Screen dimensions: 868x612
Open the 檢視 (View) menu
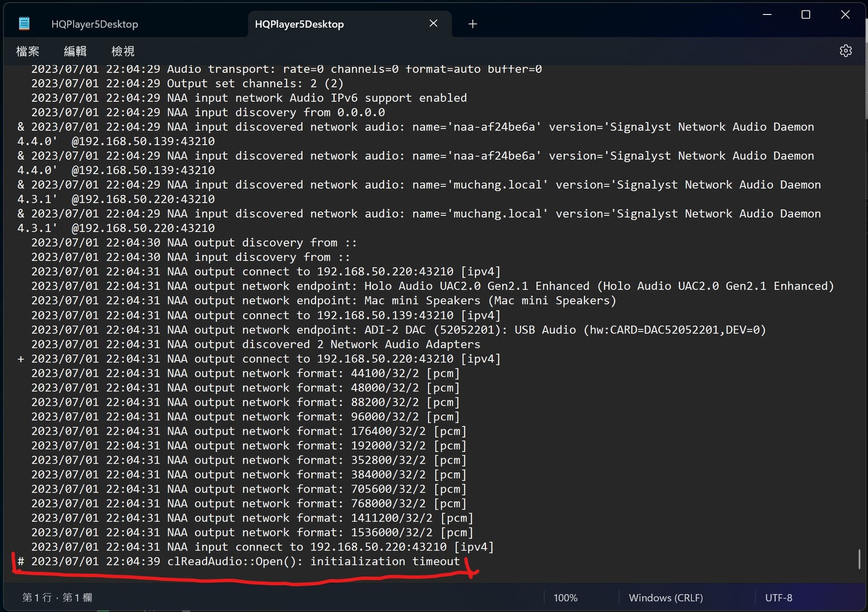coord(123,51)
